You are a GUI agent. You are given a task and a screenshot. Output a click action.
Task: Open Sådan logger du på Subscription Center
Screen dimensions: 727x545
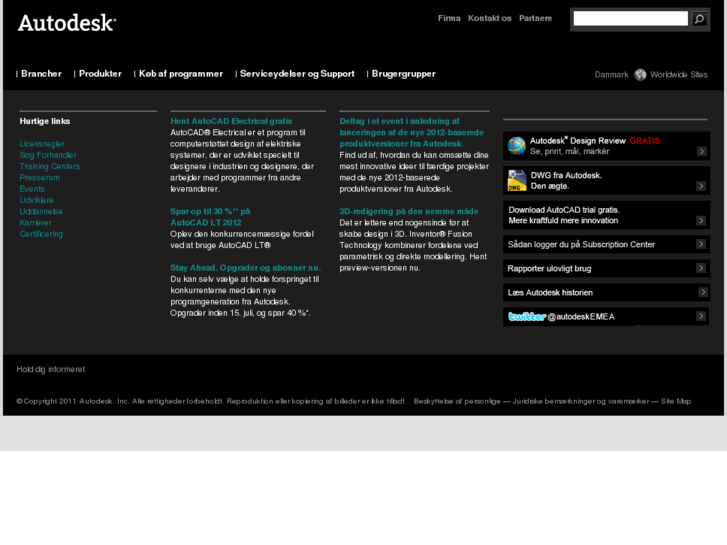coord(581,244)
